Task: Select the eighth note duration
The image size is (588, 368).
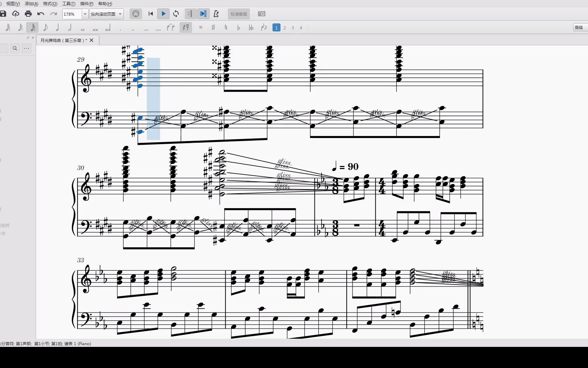Action: coord(45,28)
